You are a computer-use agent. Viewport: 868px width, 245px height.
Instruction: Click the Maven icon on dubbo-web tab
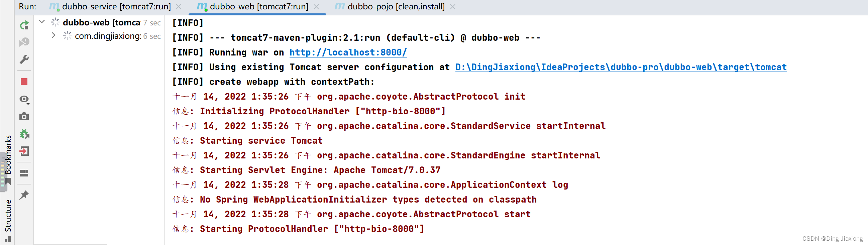coord(202,6)
